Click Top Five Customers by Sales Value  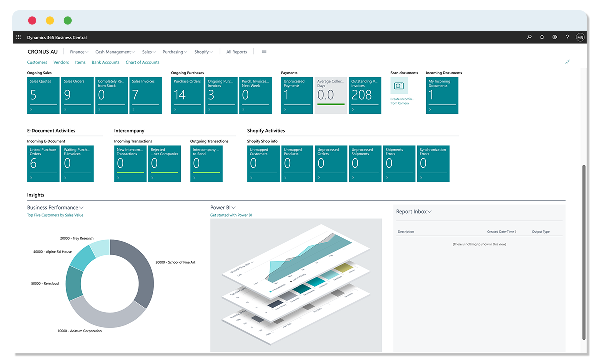(x=55, y=215)
